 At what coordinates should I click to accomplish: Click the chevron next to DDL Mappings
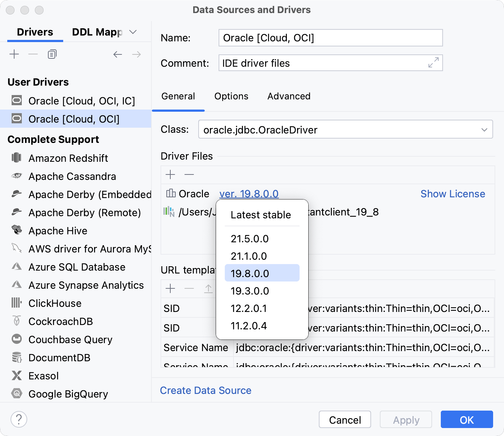[133, 32]
